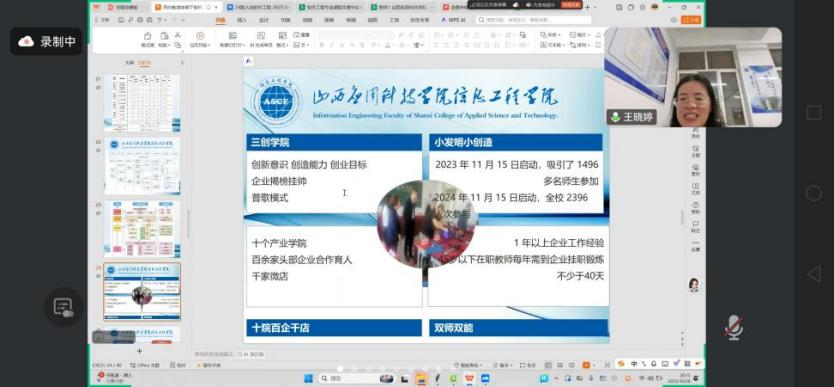Switch to the 大纲 panel tab
Screen dimensions: 834x387
(129, 63)
